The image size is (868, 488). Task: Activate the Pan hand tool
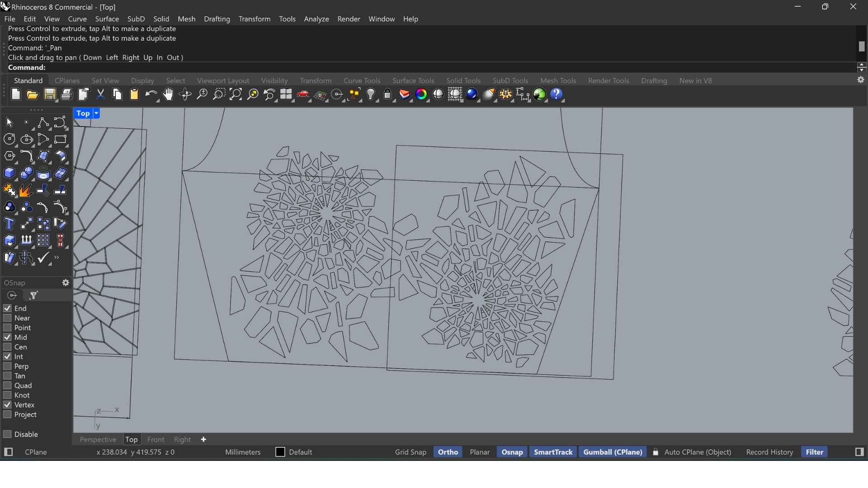point(169,95)
